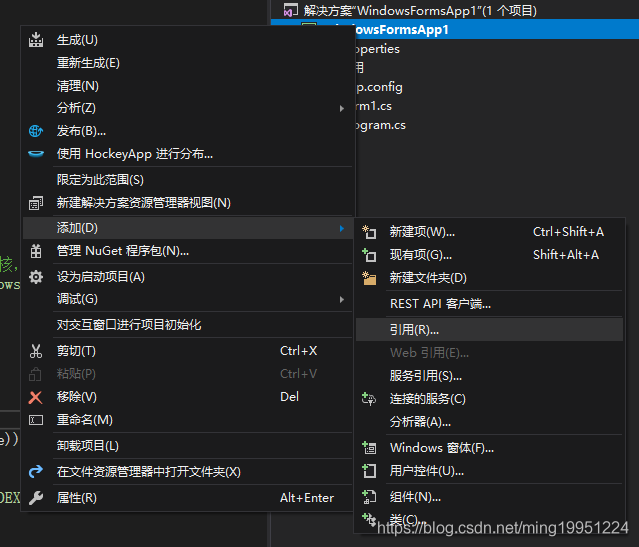The image size is (639, 547).
Task: Open the 调试(G) menu entry
Action: click(187, 299)
